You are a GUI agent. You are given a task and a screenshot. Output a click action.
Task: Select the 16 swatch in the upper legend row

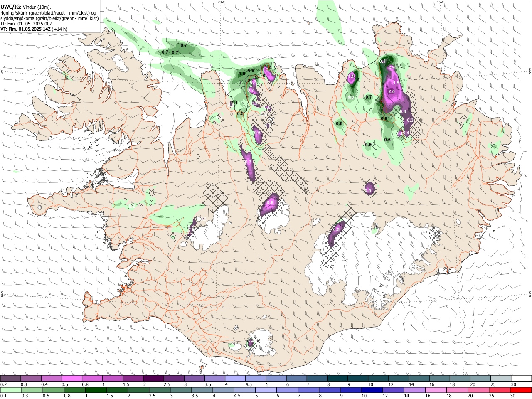click(x=439, y=379)
